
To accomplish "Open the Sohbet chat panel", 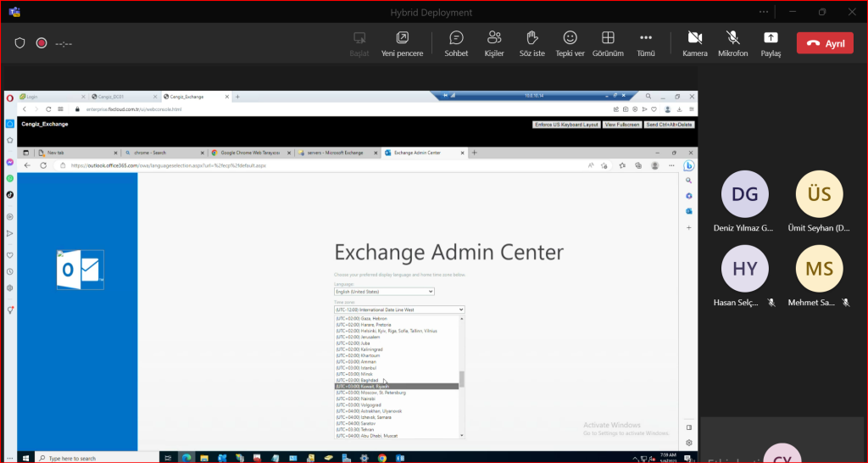I will pyautogui.click(x=456, y=42).
